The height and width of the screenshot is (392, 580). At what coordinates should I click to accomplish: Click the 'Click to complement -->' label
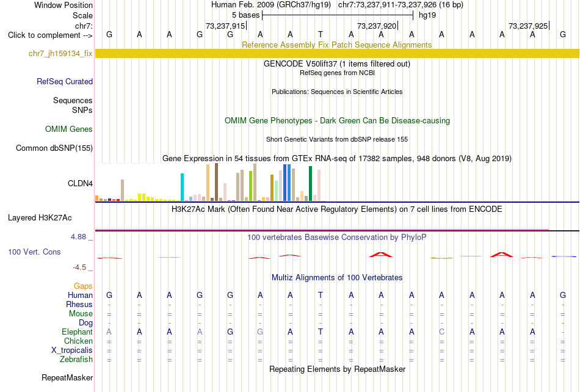click(x=50, y=35)
